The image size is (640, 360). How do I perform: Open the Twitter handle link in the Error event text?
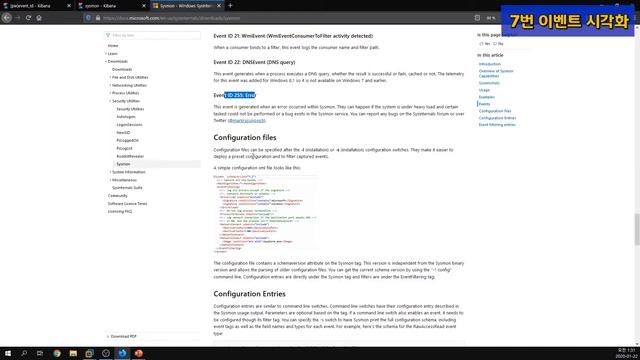(x=247, y=121)
